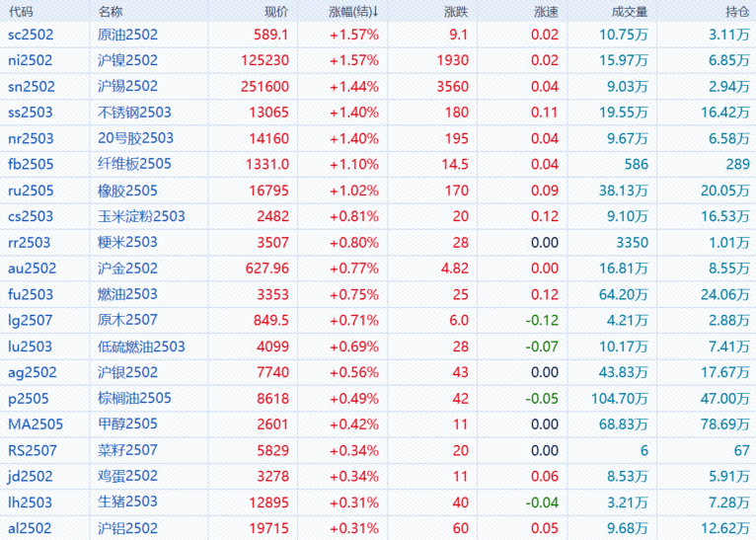Select the 鸡蛋2502 name
The height and width of the screenshot is (540, 756).
point(127,477)
